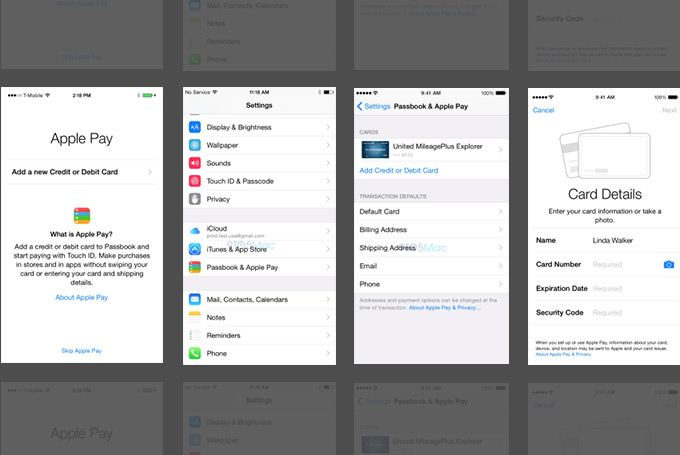The width and height of the screenshot is (680, 455).
Task: Tap the card illustration above Card Details
Action: click(x=605, y=151)
